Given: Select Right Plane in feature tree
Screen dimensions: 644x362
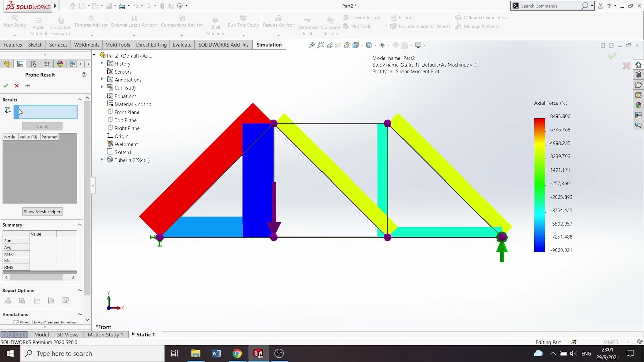Looking at the screenshot, I should point(127,128).
